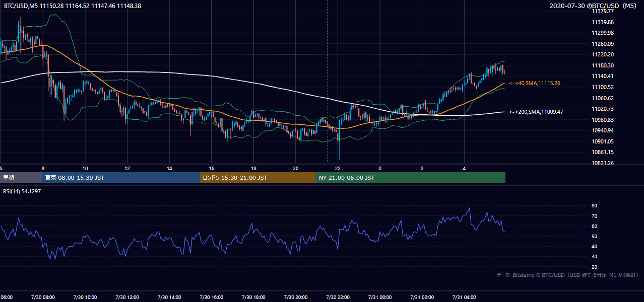The width and height of the screenshot is (644, 302).
Task: Click the 10901.05 price axis label
Action: pyautogui.click(x=603, y=141)
